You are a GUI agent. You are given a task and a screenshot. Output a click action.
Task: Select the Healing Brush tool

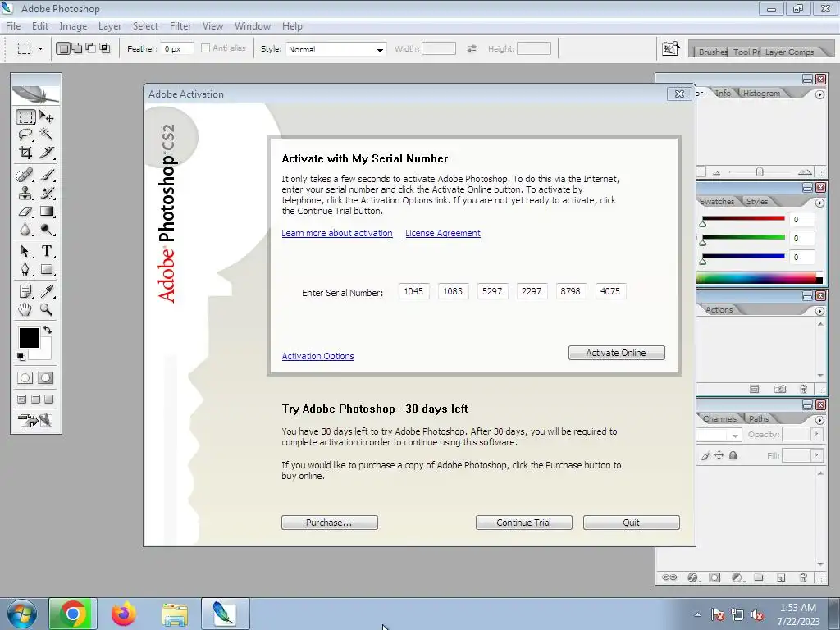pyautogui.click(x=25, y=176)
